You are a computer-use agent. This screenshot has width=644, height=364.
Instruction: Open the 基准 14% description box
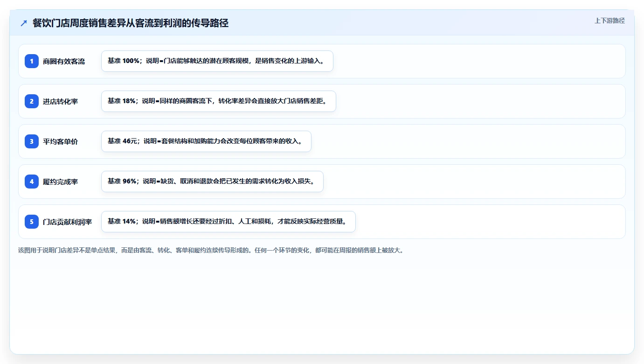(229, 222)
